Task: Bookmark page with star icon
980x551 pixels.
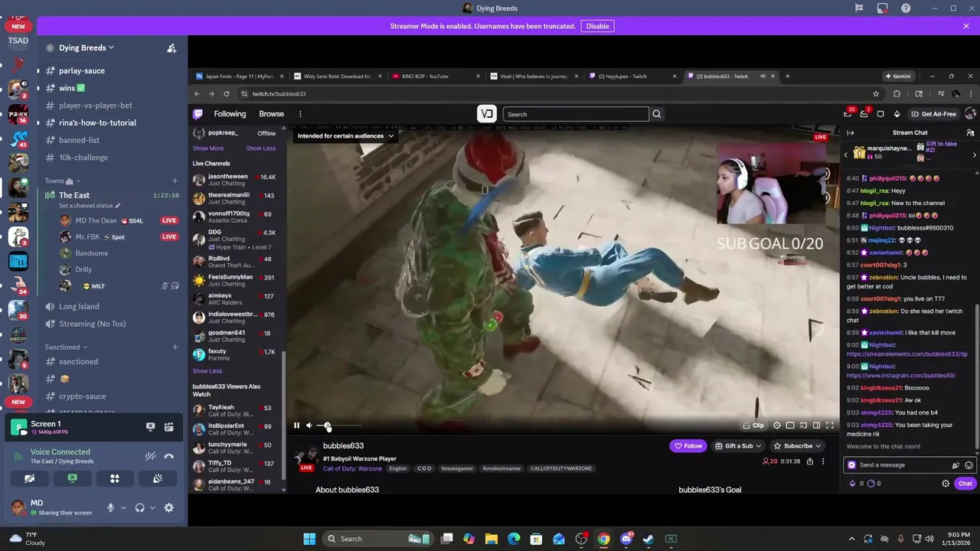Action: 877,94
